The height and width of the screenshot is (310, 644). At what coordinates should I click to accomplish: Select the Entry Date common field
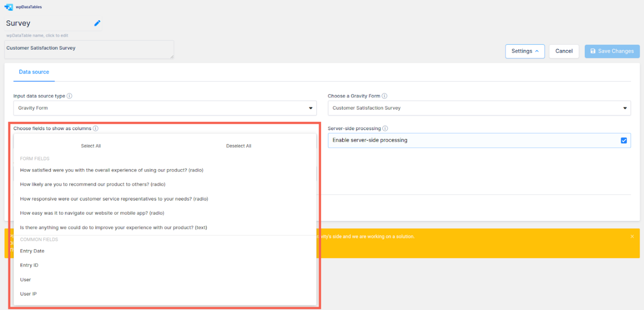point(32,251)
